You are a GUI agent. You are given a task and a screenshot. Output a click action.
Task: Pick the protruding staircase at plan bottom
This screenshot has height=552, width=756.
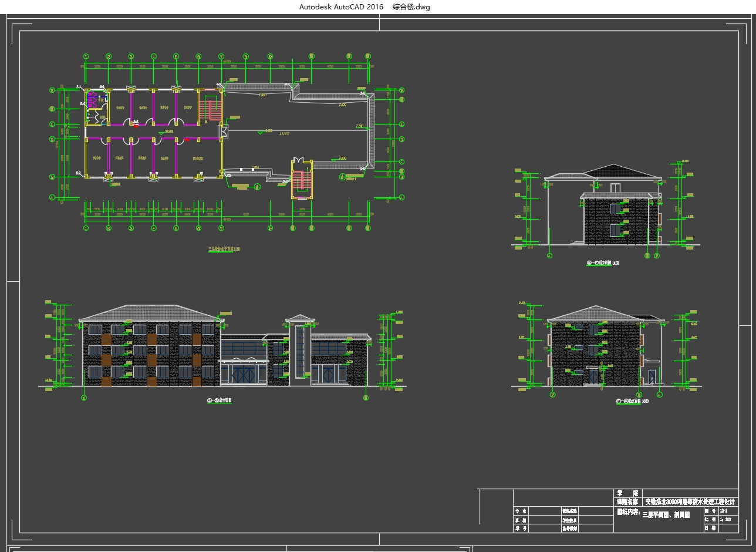[301, 179]
